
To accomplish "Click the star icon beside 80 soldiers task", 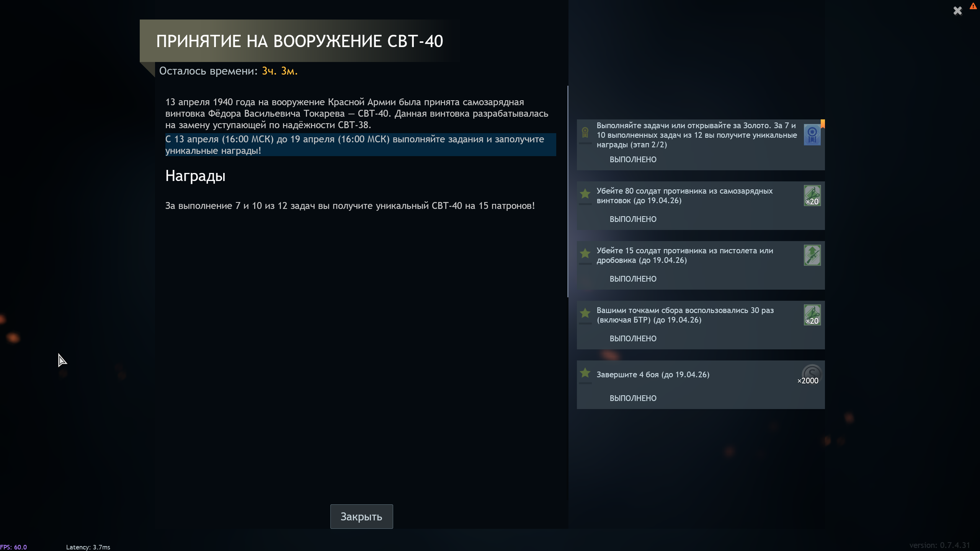I will [585, 194].
